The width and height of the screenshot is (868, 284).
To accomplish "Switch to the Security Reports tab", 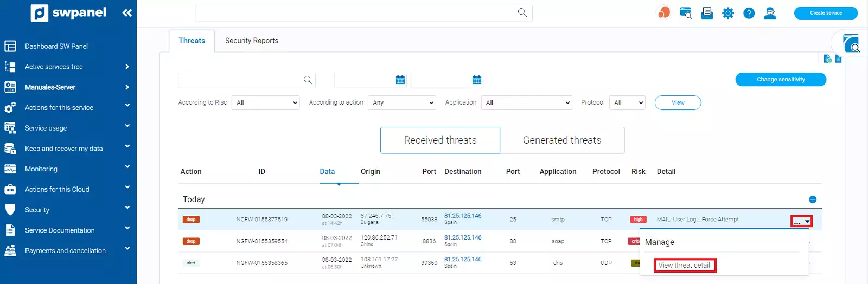I will click(252, 41).
